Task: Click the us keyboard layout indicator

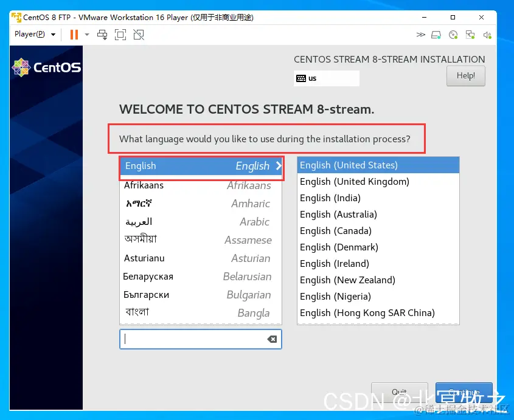Action: click(x=327, y=78)
